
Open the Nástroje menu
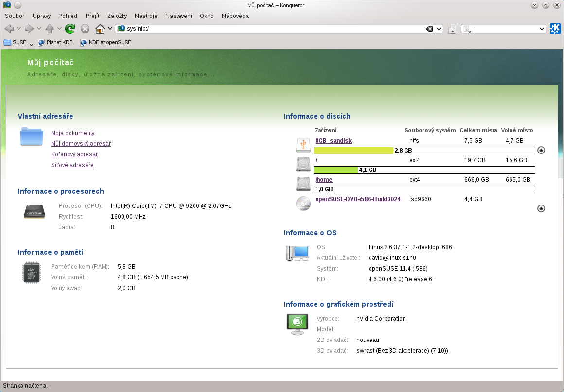(x=146, y=16)
